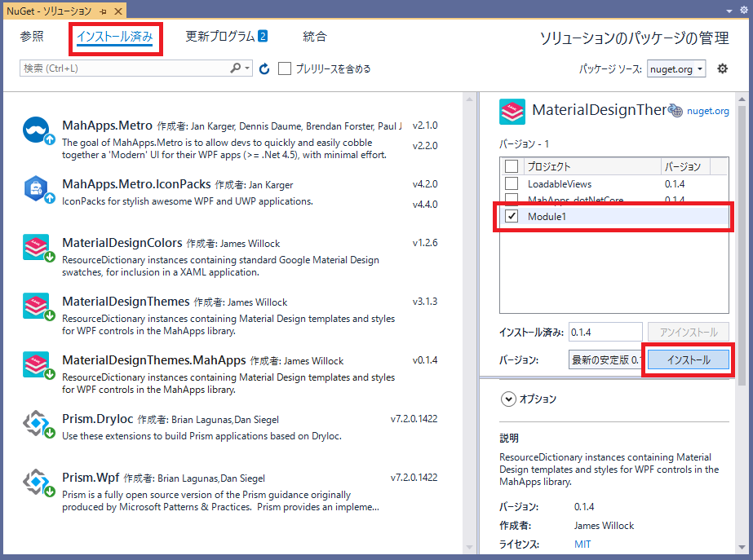The image size is (753, 560).
Task: Click the Module1 project name
Action: [x=547, y=216]
